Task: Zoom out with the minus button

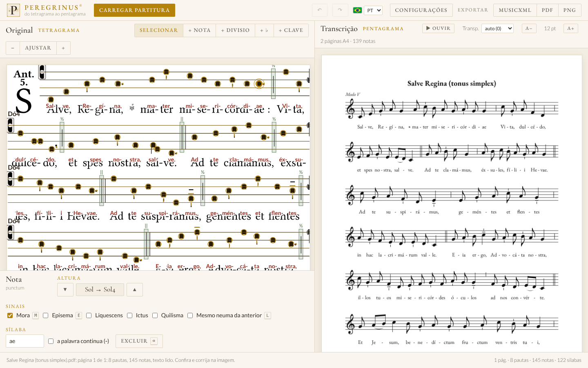Action: (13, 48)
